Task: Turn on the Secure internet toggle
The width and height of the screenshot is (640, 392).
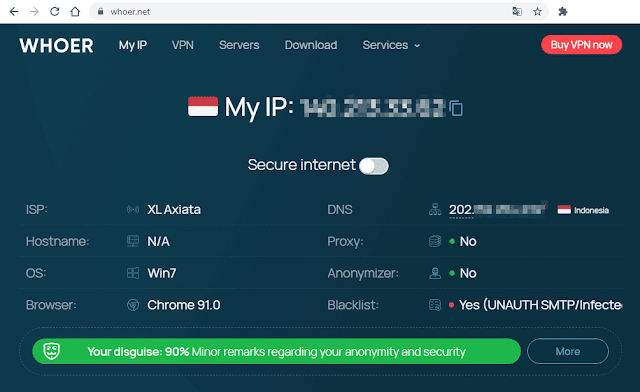Action: [x=373, y=166]
